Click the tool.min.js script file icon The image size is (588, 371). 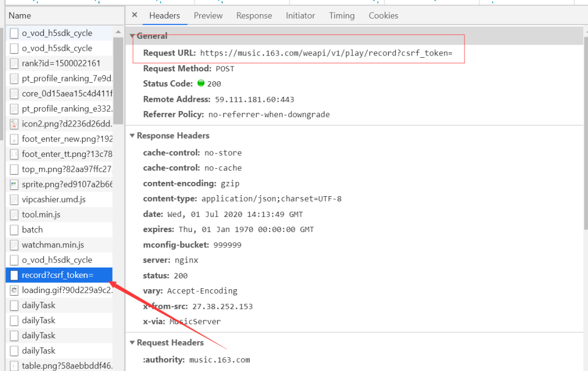point(14,215)
